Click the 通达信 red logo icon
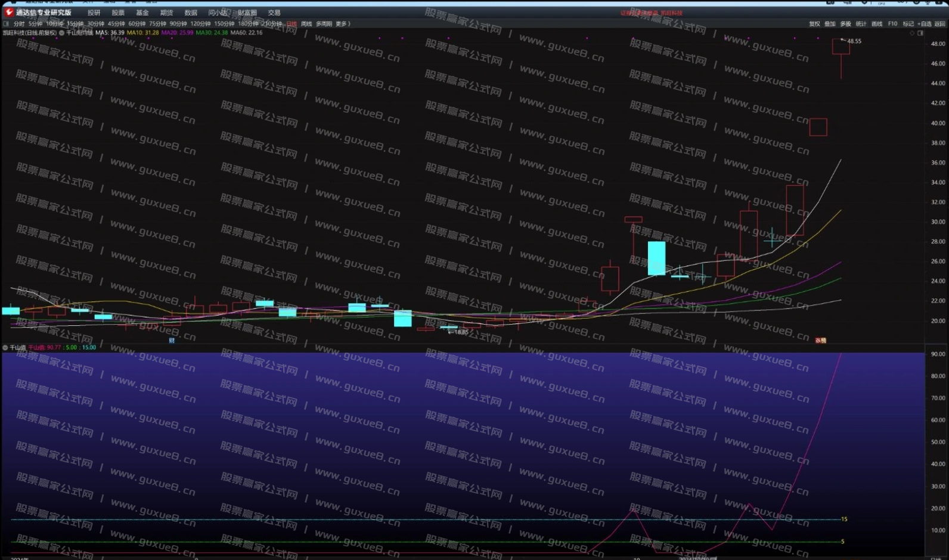The image size is (949, 560). point(9,12)
